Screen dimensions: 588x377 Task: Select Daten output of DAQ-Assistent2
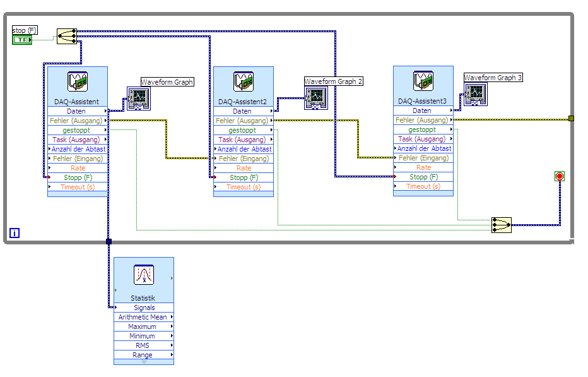coord(244,111)
